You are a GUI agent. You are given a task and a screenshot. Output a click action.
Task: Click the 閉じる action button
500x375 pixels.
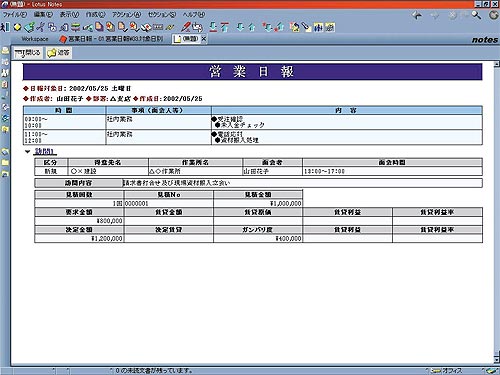28,53
